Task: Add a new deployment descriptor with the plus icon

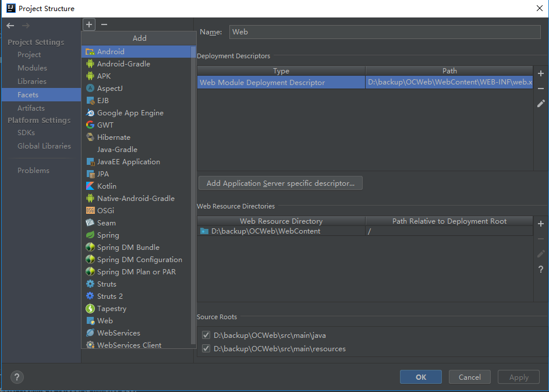Action: (541, 73)
